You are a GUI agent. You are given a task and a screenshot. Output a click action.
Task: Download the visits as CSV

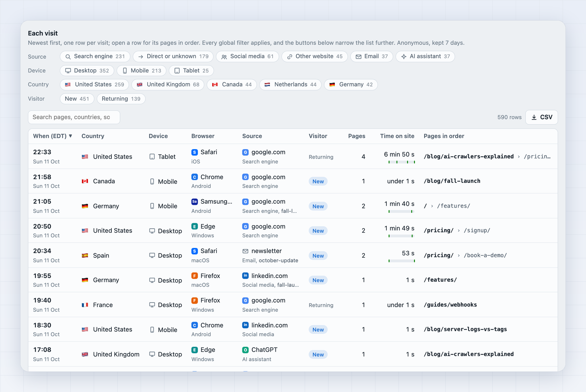click(x=542, y=117)
